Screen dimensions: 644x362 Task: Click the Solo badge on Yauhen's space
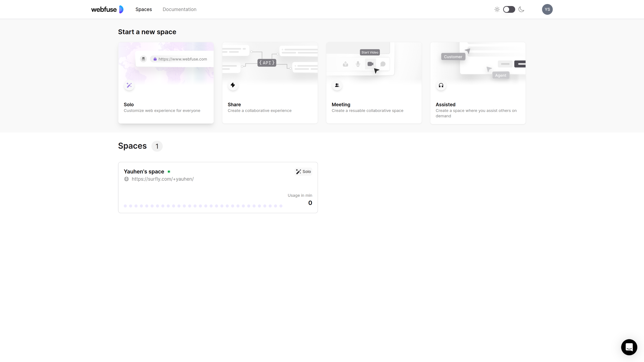(303, 171)
